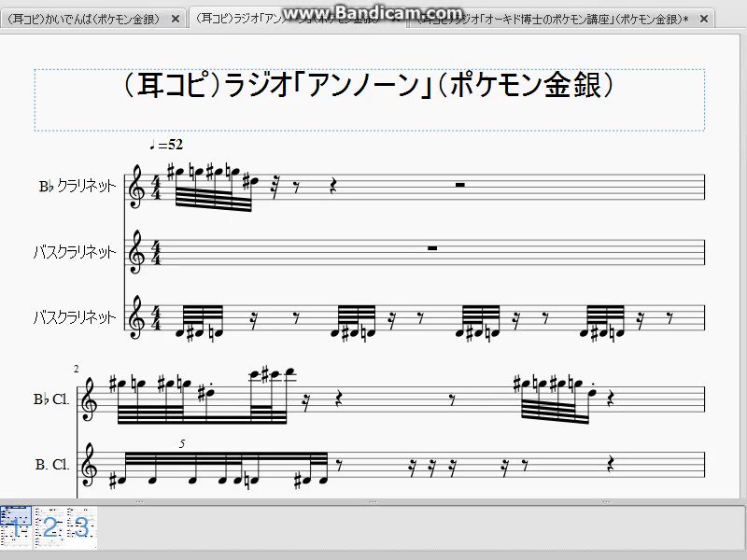747x560 pixels.
Task: Select the 4/4 time signature on third バスクラリネット staff
Action: click(156, 317)
